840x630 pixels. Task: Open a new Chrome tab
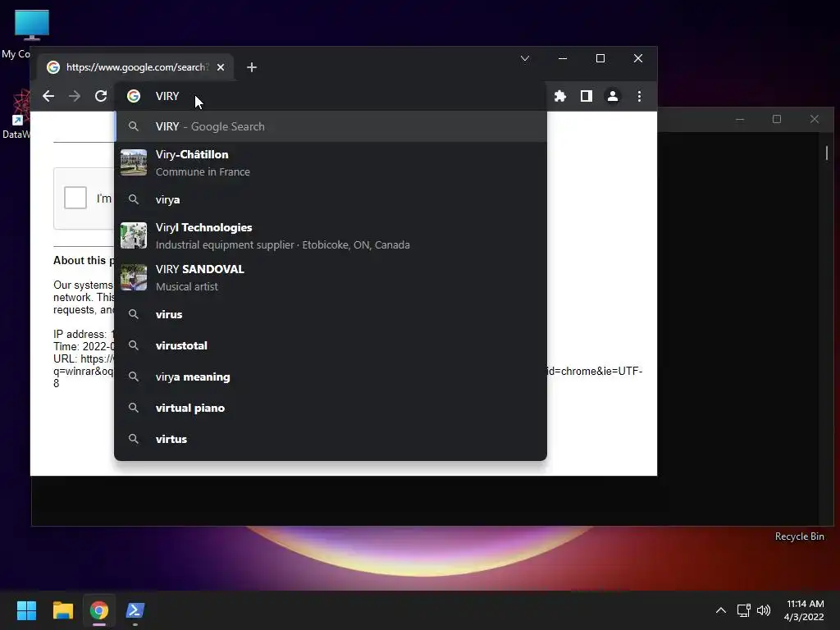point(252,67)
